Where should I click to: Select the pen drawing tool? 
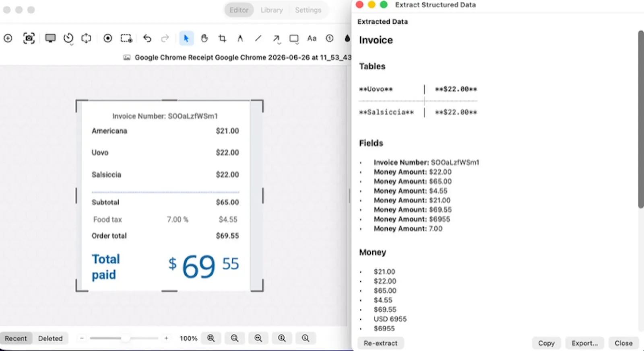[240, 38]
